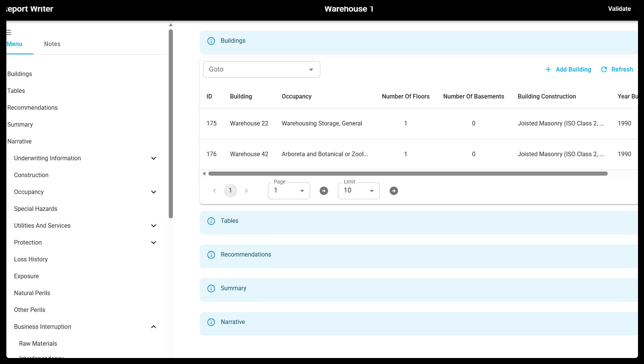
Task: Open Loss History menu item
Action: [31, 260]
